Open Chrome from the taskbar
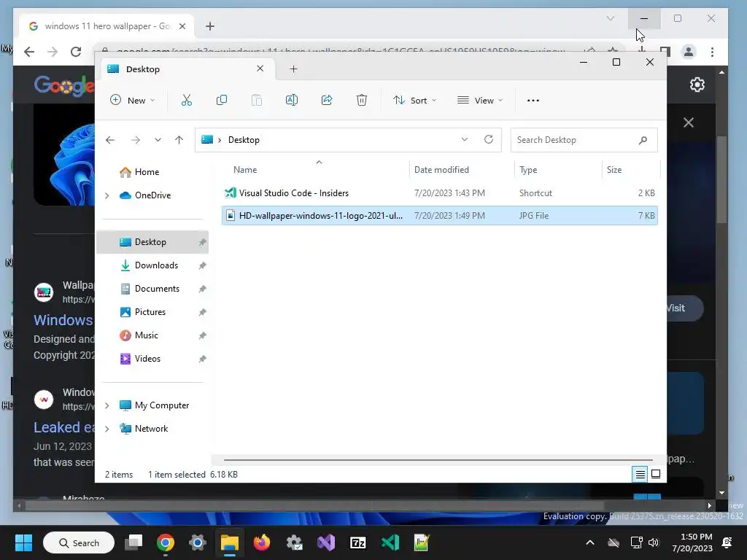This screenshot has height=560, width=747. point(166,542)
